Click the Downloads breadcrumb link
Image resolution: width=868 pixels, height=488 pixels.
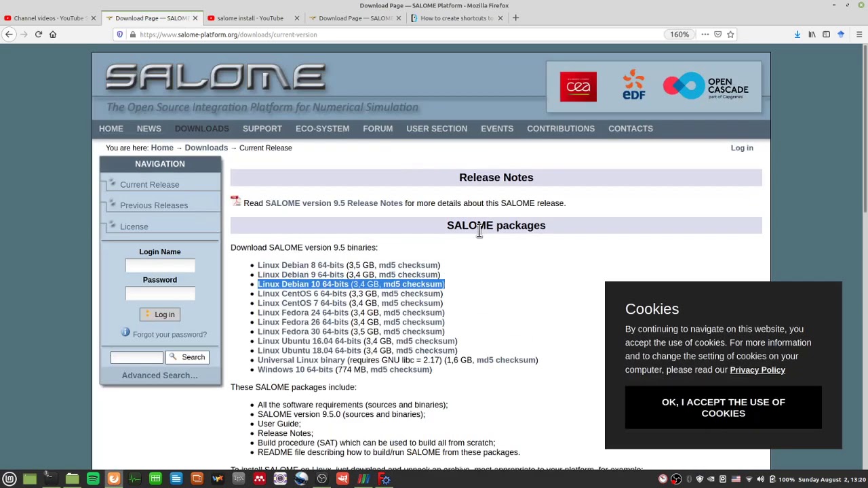click(x=206, y=148)
